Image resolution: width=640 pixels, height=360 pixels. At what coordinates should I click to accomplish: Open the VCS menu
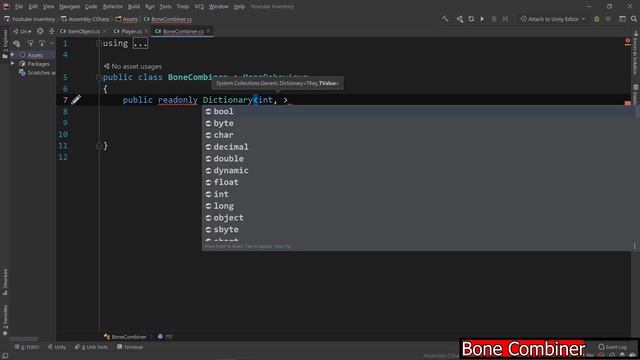click(x=199, y=7)
